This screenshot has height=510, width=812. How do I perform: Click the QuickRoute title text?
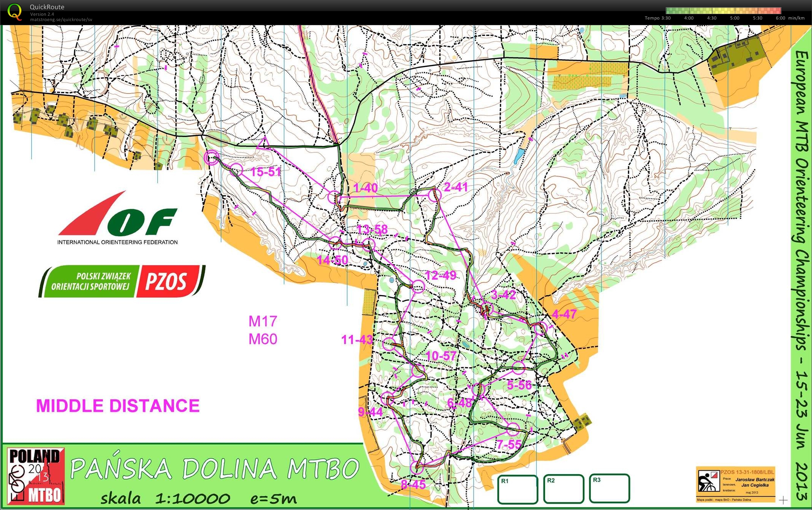click(47, 7)
